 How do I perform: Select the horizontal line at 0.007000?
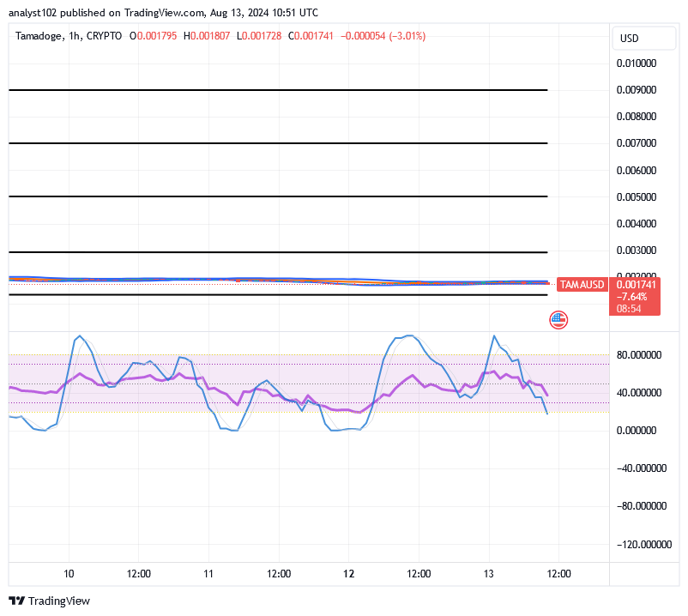(x=278, y=143)
